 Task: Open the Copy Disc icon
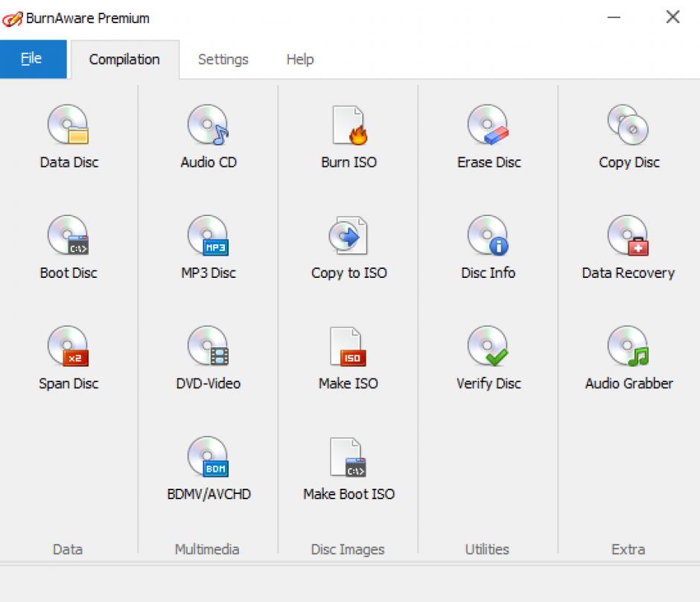coord(628,124)
